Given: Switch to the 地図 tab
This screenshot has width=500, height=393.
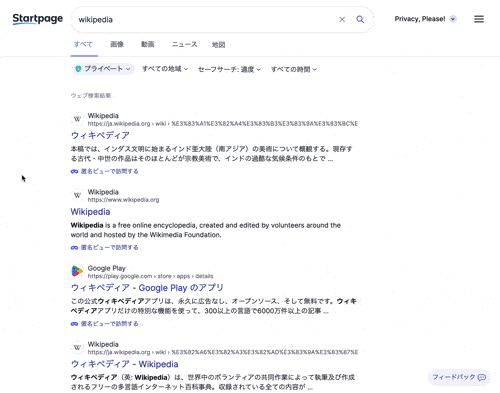Looking at the screenshot, I should tap(219, 45).
